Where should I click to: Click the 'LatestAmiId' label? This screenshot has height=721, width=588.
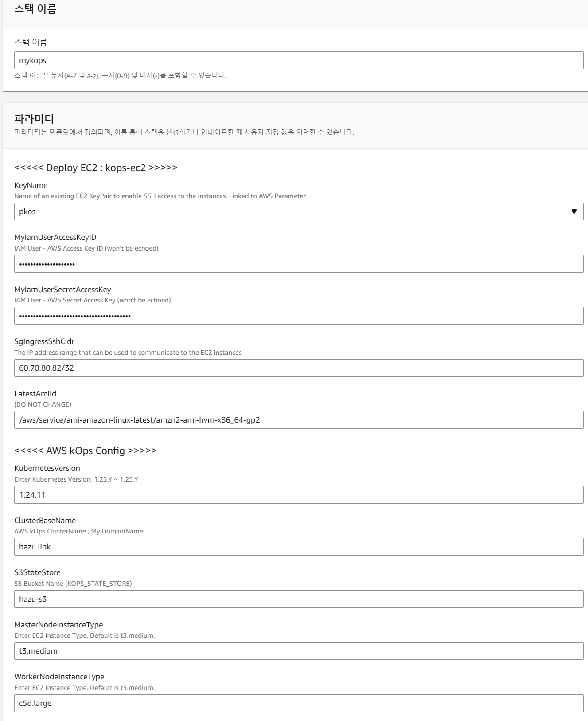(x=35, y=394)
